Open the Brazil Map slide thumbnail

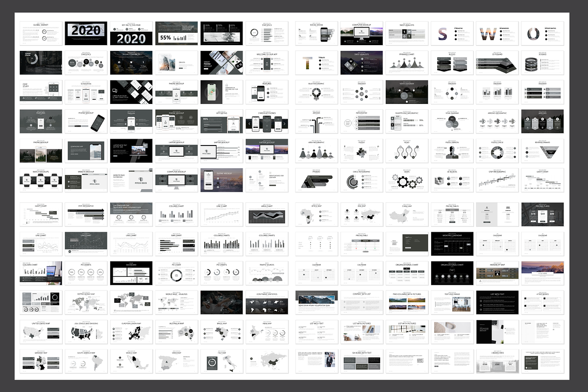pyautogui.click(x=221, y=332)
